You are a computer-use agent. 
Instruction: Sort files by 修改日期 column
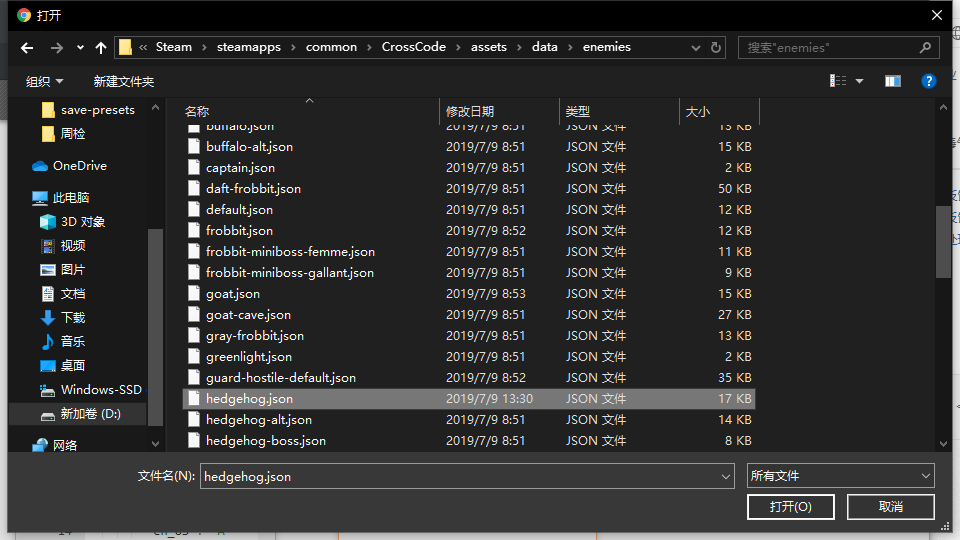coord(470,111)
